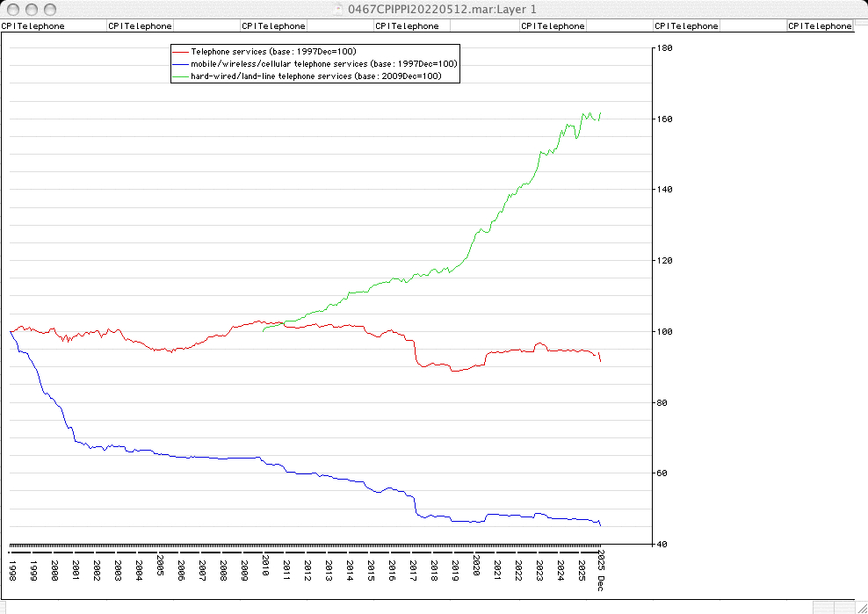Click the 180 label on the y-axis
Viewport: 868px width, 614px height.
tap(665, 48)
